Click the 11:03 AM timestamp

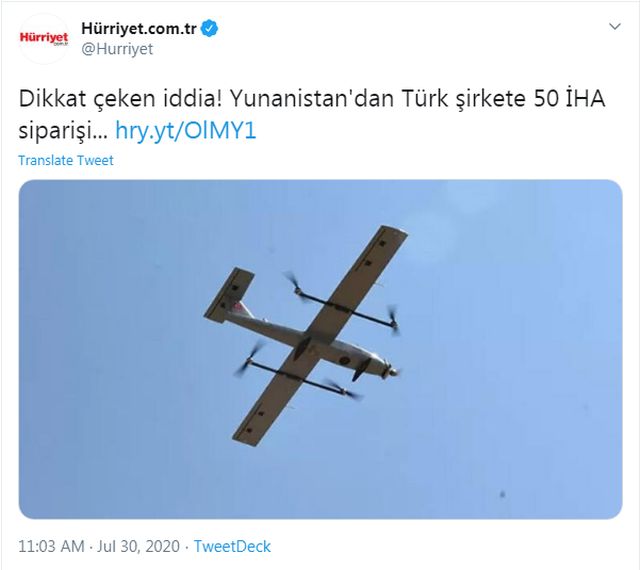[51, 546]
